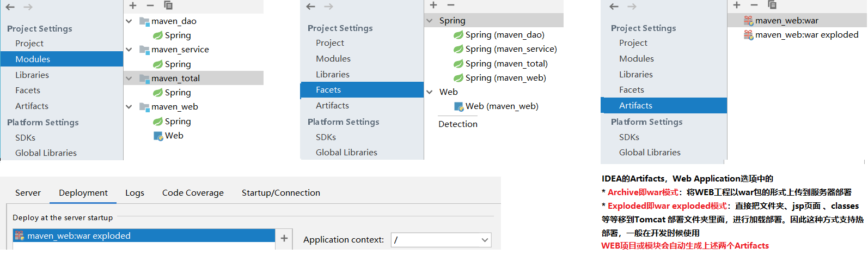This screenshot has height=254, width=868.
Task: Collapse the maven_total module node
Action: (129, 78)
